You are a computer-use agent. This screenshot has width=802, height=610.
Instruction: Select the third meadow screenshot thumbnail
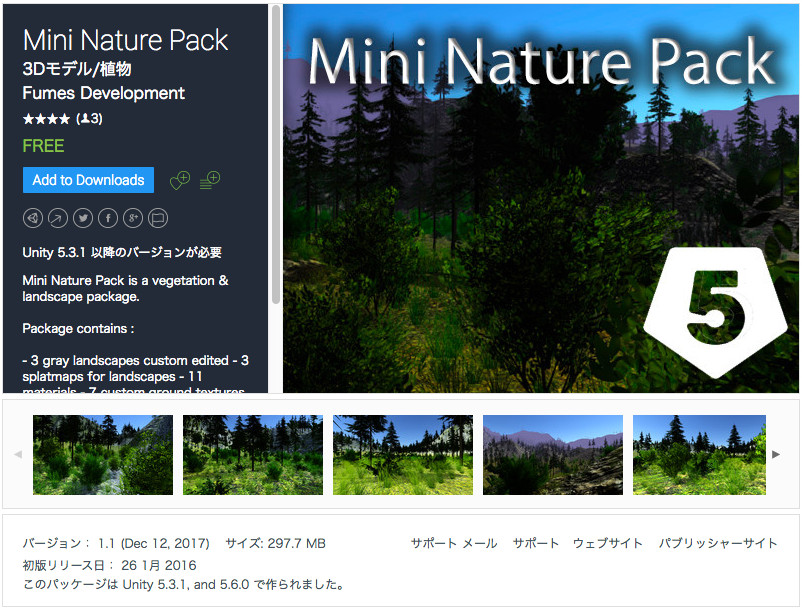pyautogui.click(x=403, y=455)
